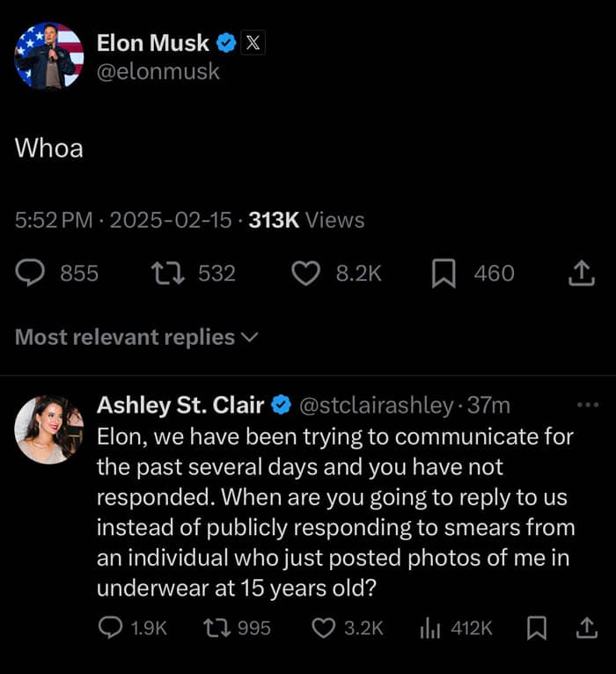Like Ashley St. Clair's reply
616x674 pixels.
(x=325, y=627)
